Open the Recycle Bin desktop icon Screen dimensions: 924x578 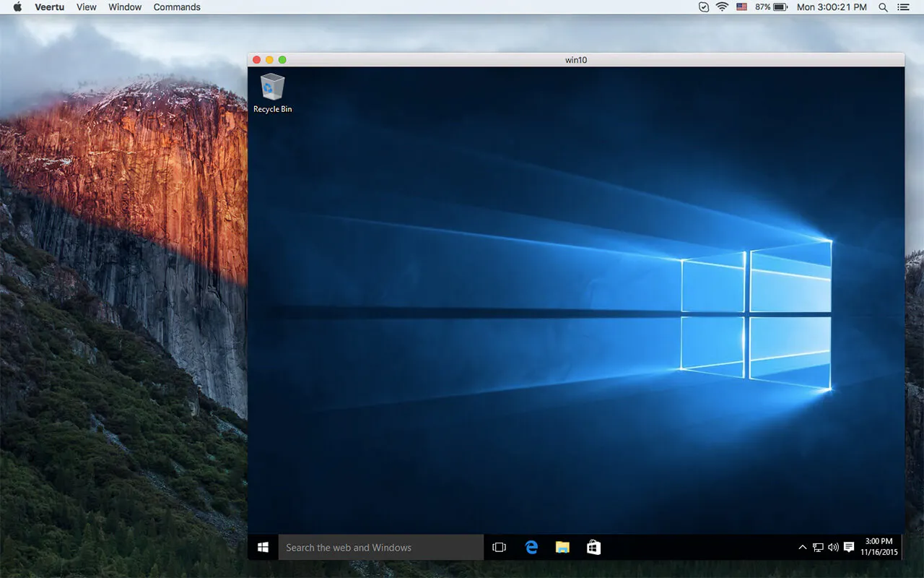click(273, 93)
